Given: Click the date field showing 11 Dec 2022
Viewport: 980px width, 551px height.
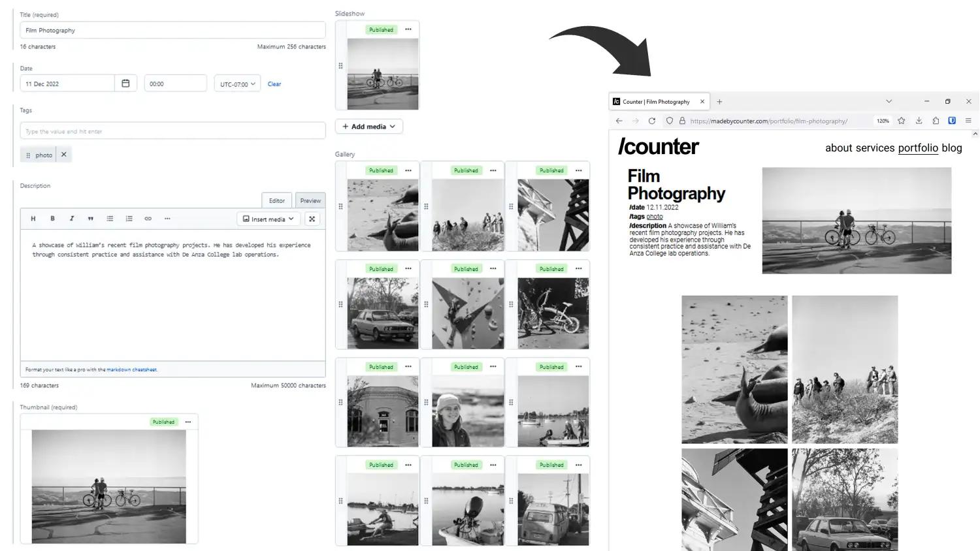Looking at the screenshot, I should pyautogui.click(x=67, y=84).
